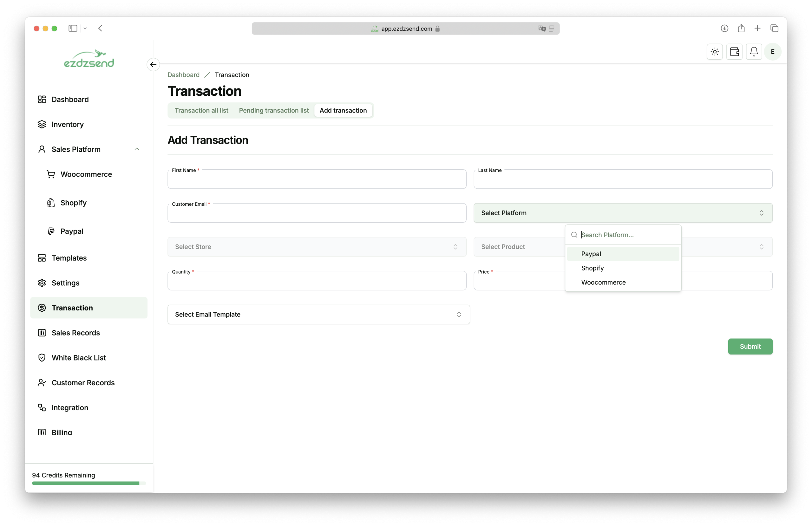Collapse the sidebar with back arrow

pos(153,64)
